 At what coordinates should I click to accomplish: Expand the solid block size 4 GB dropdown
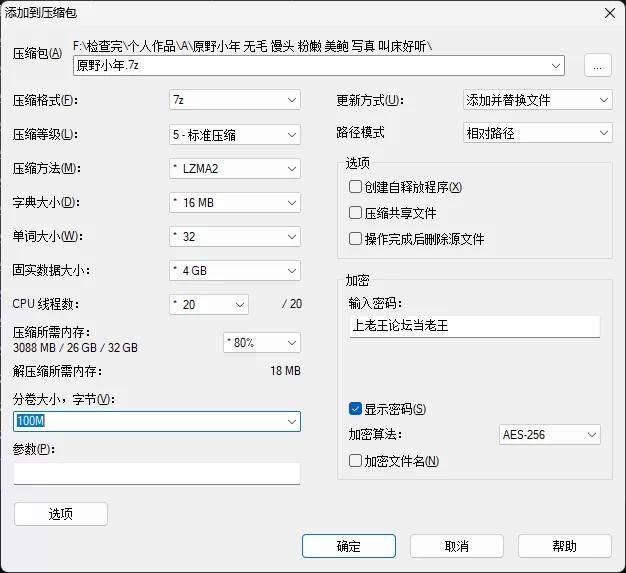(x=235, y=270)
